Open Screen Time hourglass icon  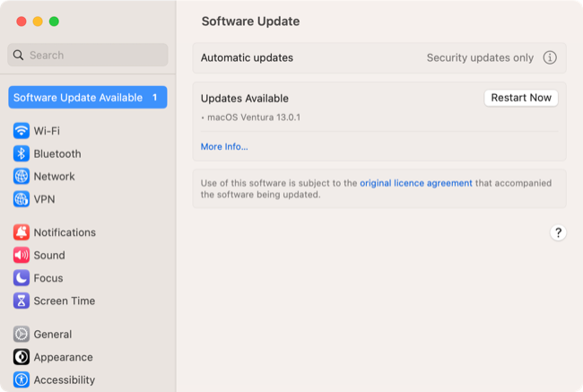pos(22,301)
